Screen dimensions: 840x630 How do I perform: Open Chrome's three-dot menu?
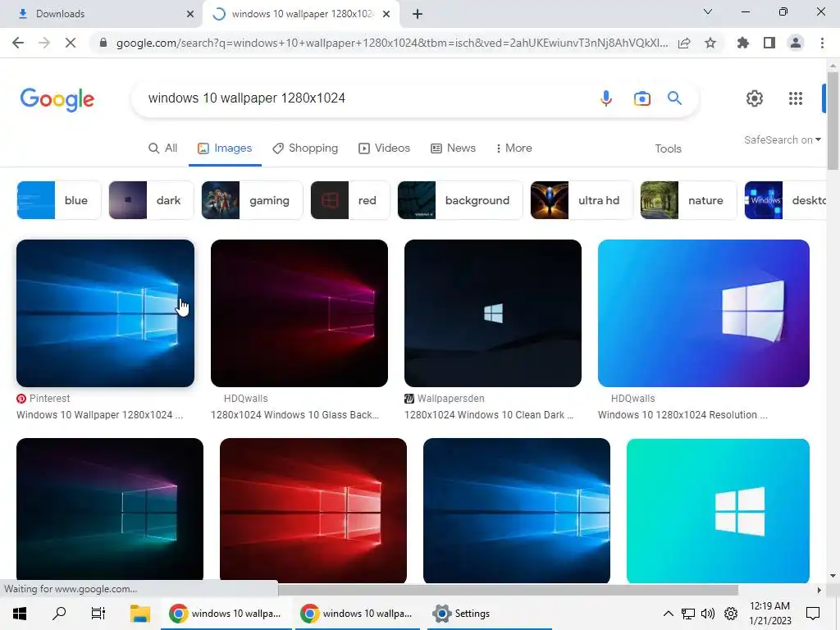click(x=822, y=43)
